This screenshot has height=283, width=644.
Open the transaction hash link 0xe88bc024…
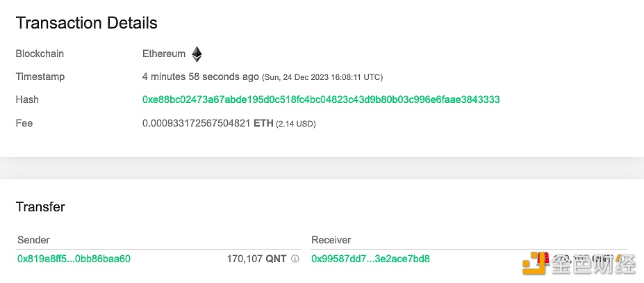point(321,99)
